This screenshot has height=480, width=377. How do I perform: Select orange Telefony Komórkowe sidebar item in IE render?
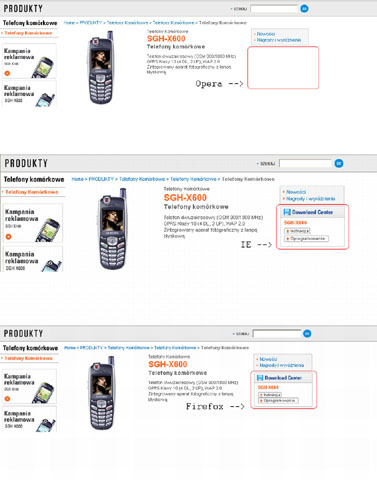(x=32, y=192)
